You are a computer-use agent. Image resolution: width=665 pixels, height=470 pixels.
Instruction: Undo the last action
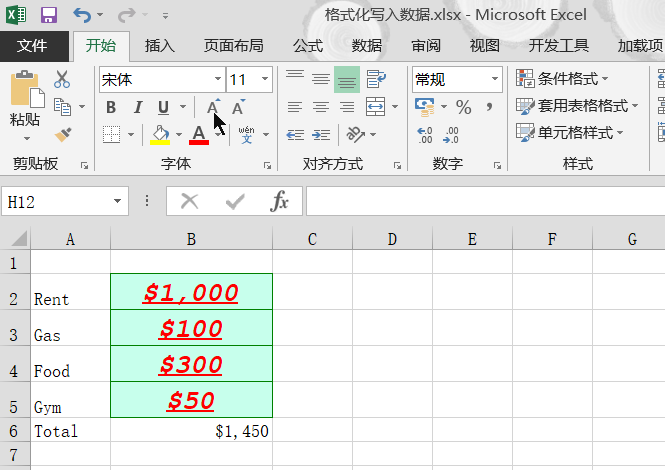point(82,15)
